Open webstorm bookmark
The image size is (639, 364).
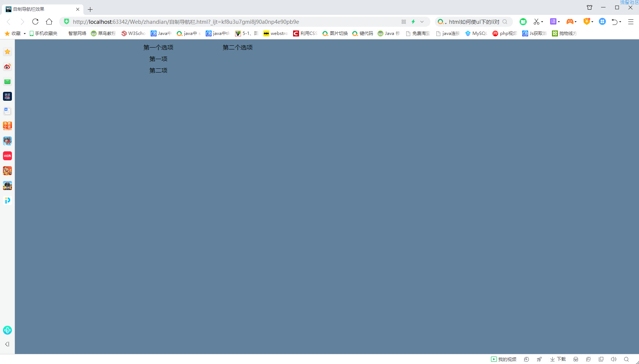[276, 33]
